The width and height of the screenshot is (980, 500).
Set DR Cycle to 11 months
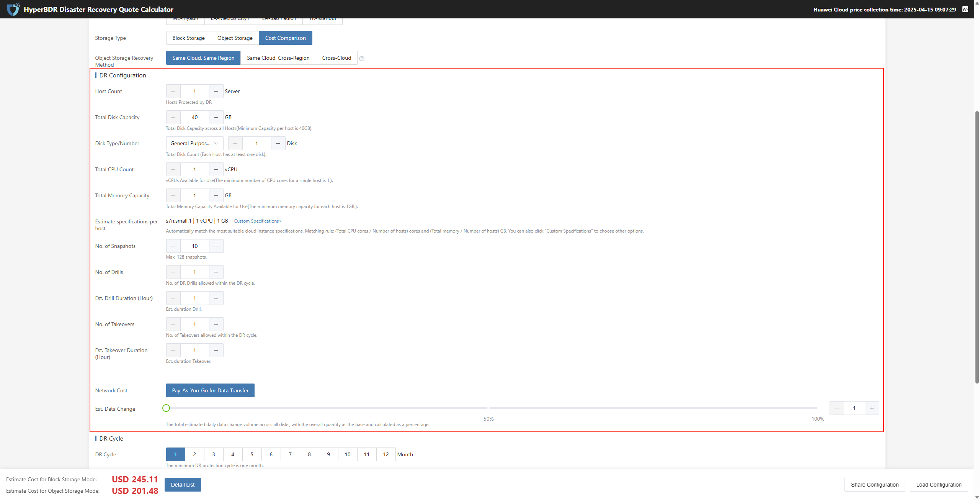pos(367,454)
